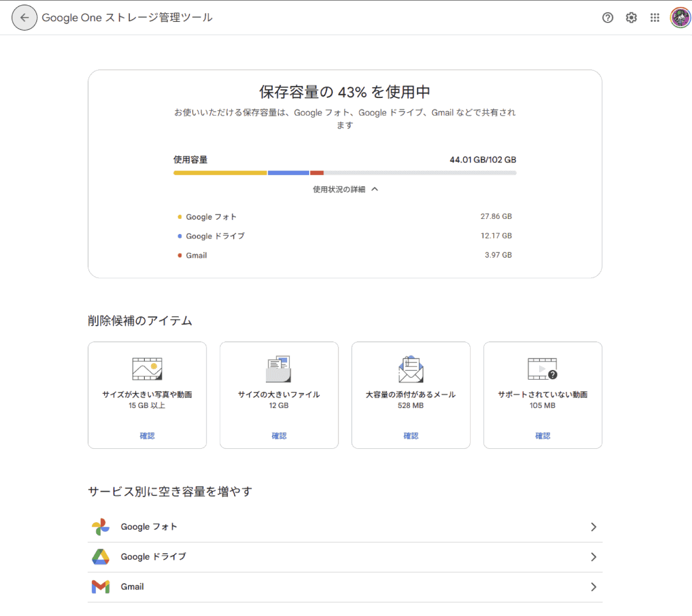Click Gmail label in usage details

pyautogui.click(x=196, y=255)
